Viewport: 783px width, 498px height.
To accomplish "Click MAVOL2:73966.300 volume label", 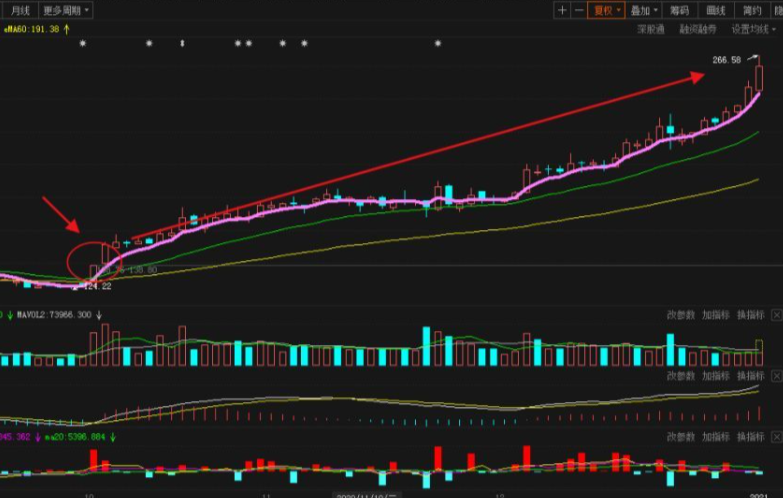I will pyautogui.click(x=54, y=315).
